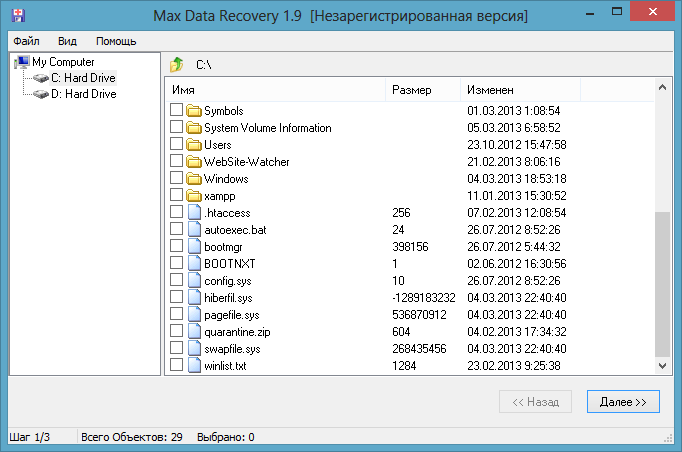This screenshot has height=452, width=682.
Task: Click the Windows folder icon
Action: coord(194,178)
